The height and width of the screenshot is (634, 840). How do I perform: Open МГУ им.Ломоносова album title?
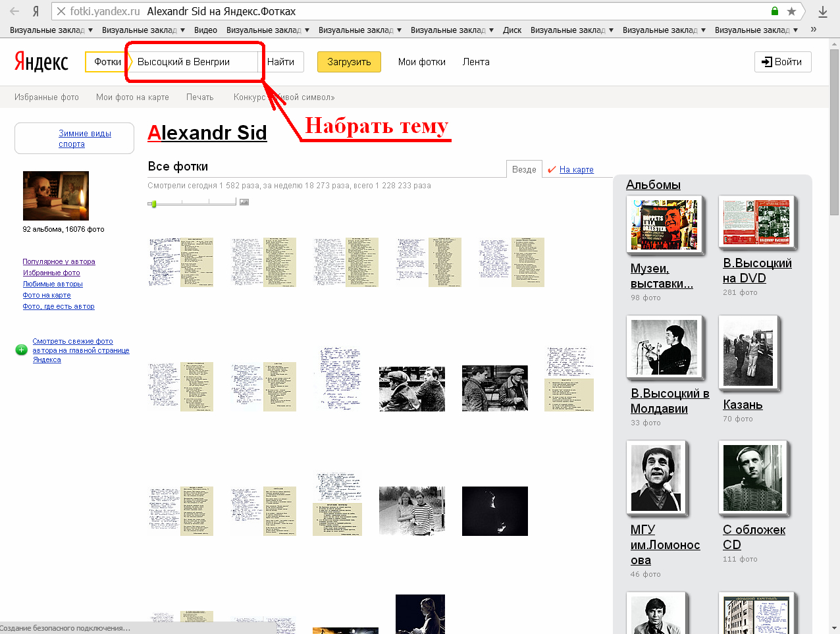(x=665, y=544)
